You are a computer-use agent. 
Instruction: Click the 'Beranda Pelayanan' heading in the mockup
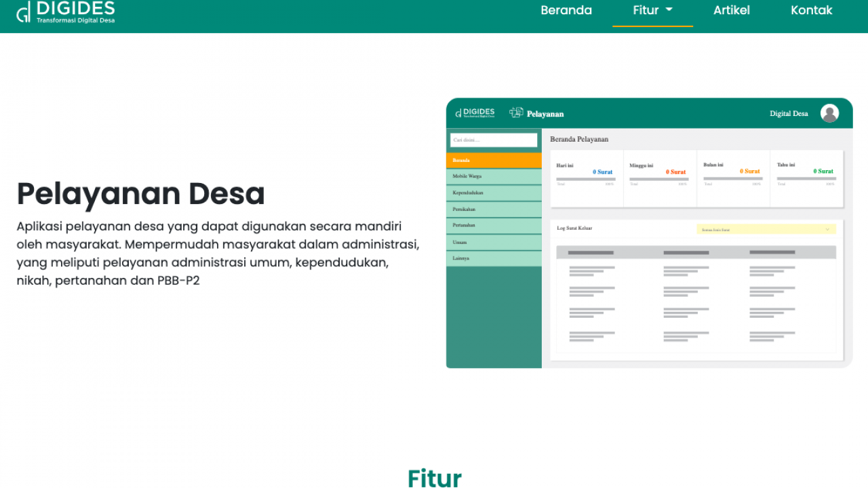[x=579, y=139]
